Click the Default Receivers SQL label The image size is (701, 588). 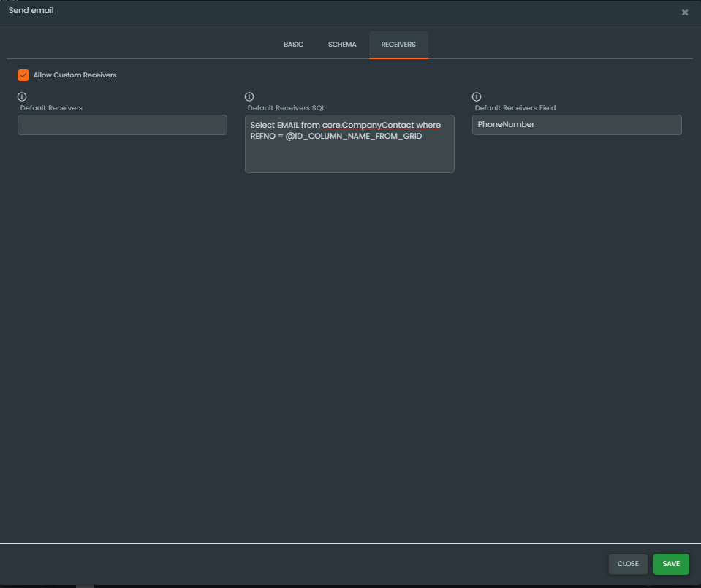click(286, 108)
